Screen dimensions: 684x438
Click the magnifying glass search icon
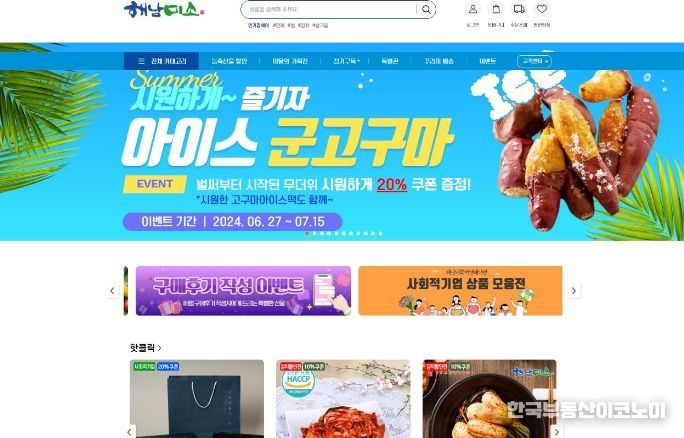click(x=426, y=10)
